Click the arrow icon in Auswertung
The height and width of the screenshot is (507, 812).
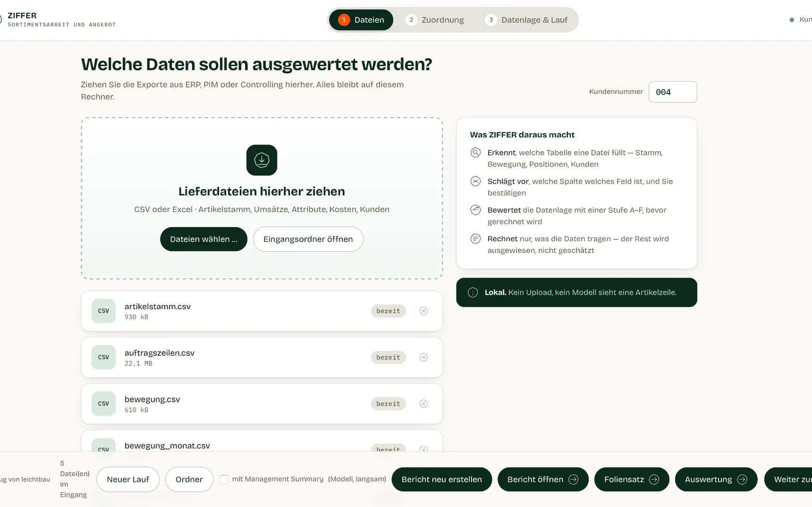[x=742, y=480]
